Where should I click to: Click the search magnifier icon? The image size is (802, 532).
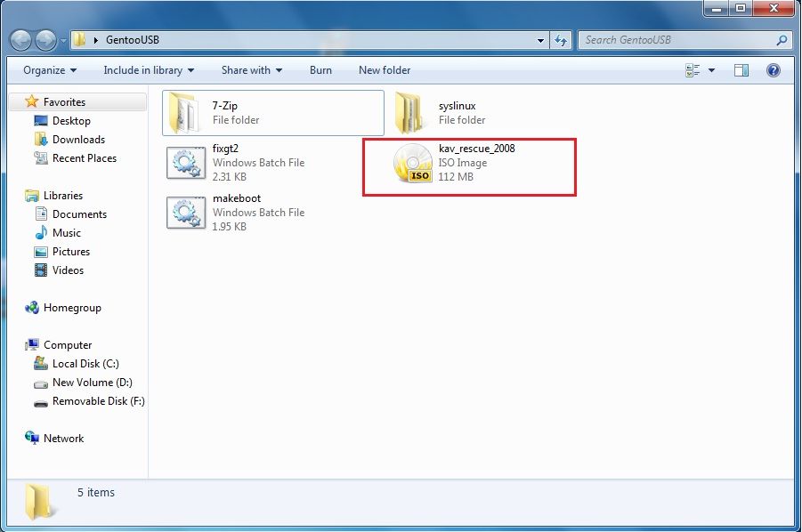(782, 40)
